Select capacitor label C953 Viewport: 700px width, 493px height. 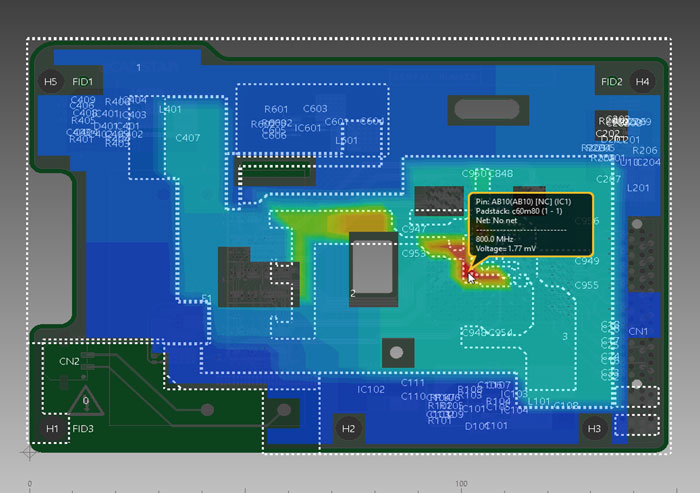[x=414, y=254]
